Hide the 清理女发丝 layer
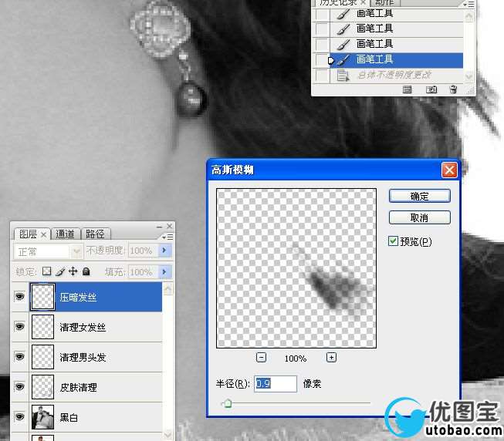The height and width of the screenshot is (441, 504). [19, 326]
